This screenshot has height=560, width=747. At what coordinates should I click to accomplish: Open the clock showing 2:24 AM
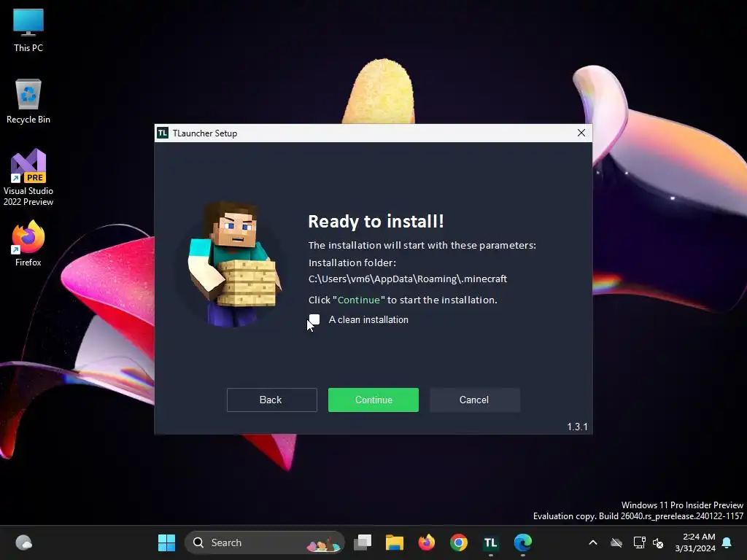click(x=695, y=542)
